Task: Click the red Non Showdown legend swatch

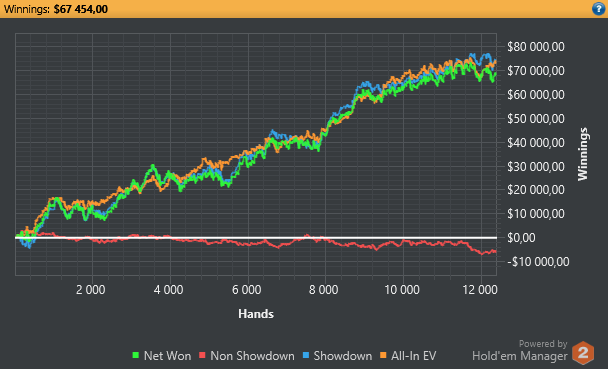Action: (202, 355)
